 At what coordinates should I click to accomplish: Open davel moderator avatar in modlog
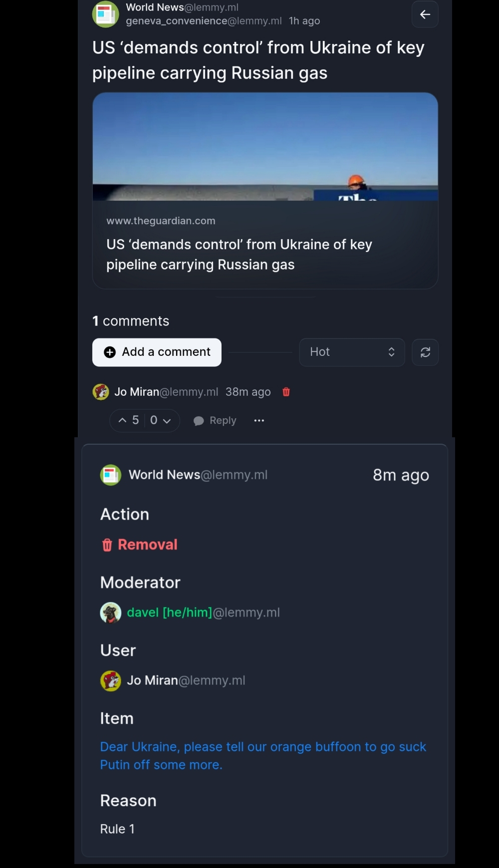tap(111, 612)
